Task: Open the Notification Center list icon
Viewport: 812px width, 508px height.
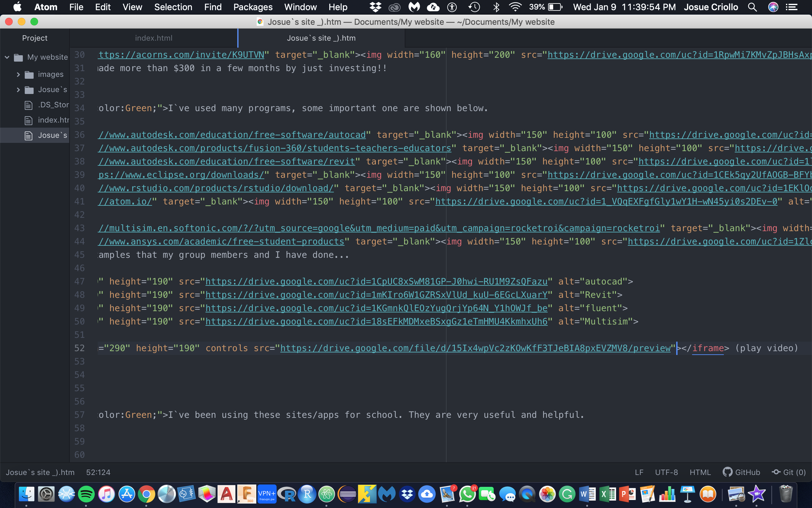Action: (x=792, y=7)
